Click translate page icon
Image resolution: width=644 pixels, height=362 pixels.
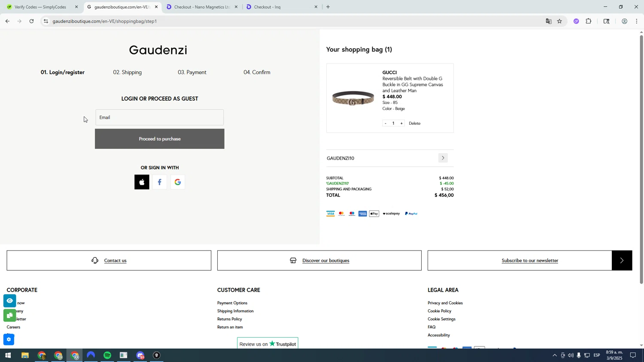(548, 21)
